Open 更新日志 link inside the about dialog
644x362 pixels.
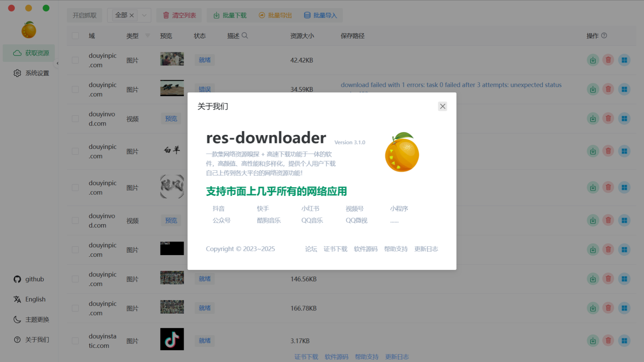(426, 249)
